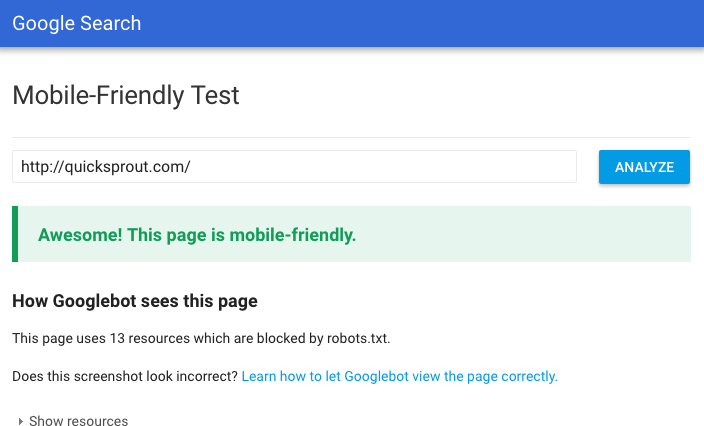Viewport: 704px width, 426px height.
Task: Select the Mobile-Friendly Test heading
Action: coord(126,96)
